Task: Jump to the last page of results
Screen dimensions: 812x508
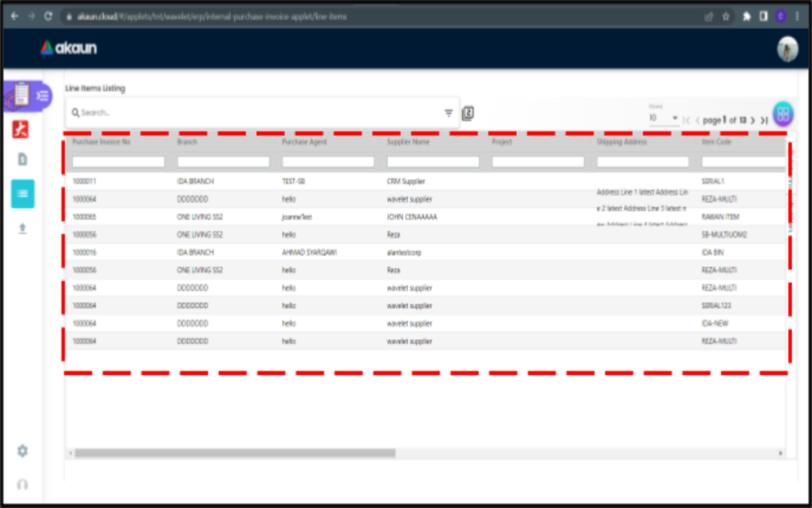Action: (764, 120)
